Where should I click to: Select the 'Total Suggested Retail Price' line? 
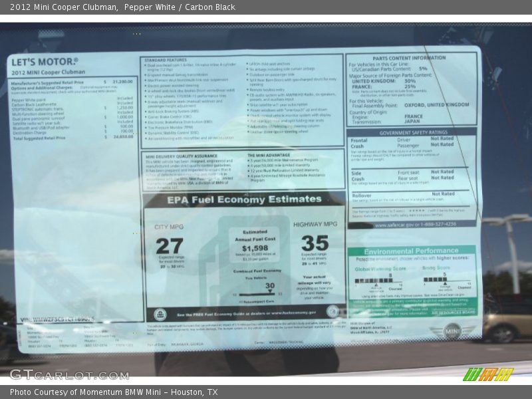pos(73,138)
